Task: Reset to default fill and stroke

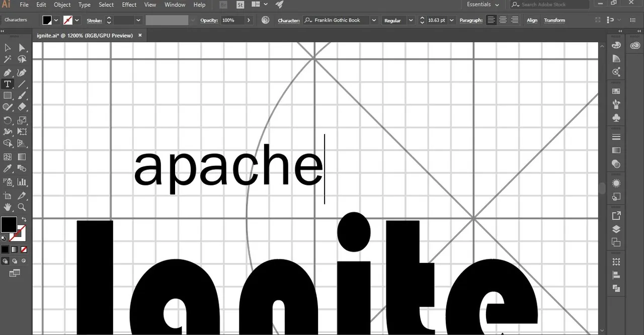Action: (x=4, y=238)
